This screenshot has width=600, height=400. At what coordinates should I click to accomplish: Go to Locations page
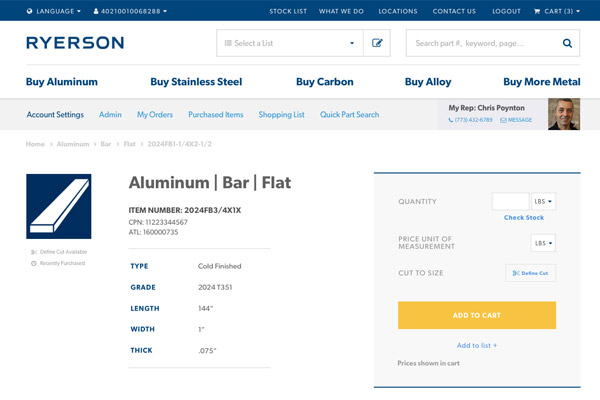[398, 11]
